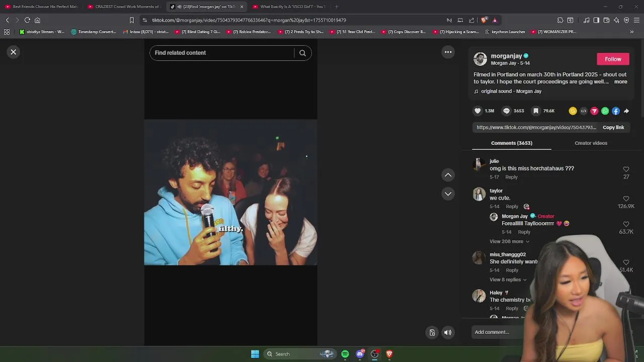Image resolution: width=644 pixels, height=362 pixels.
Task: Open Windows Start menu
Action: point(255,354)
